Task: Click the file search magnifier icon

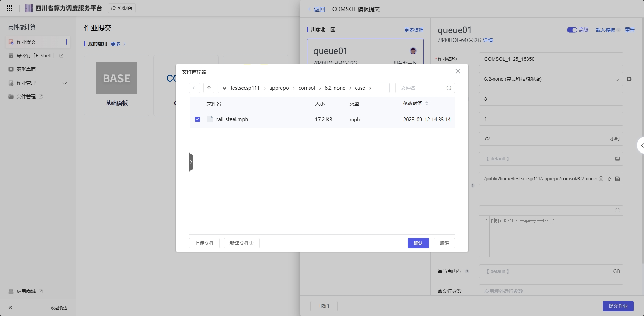Action: (x=449, y=88)
